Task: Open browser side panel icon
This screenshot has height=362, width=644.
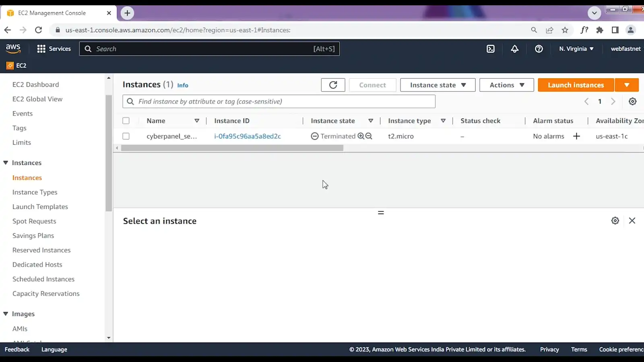Action: coord(615,30)
